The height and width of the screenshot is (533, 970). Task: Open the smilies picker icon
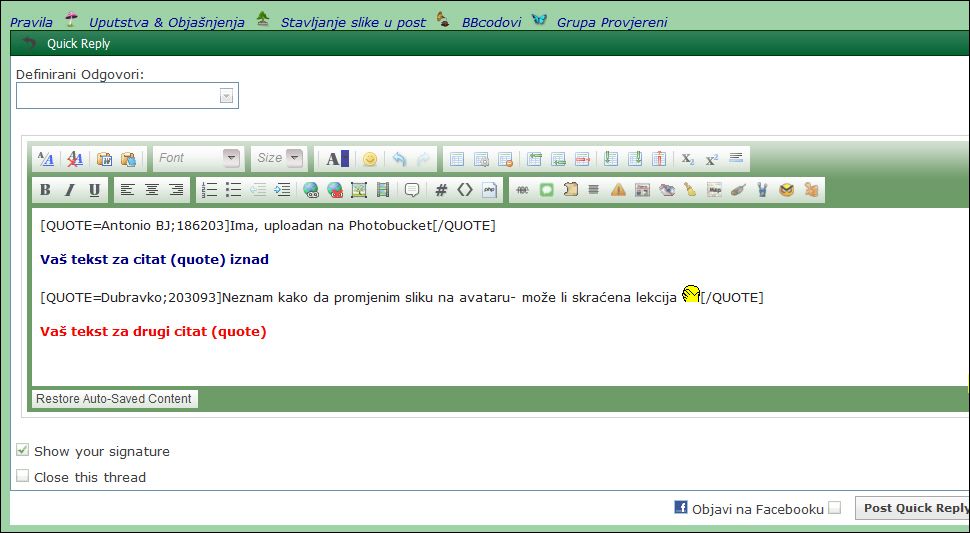(x=369, y=159)
